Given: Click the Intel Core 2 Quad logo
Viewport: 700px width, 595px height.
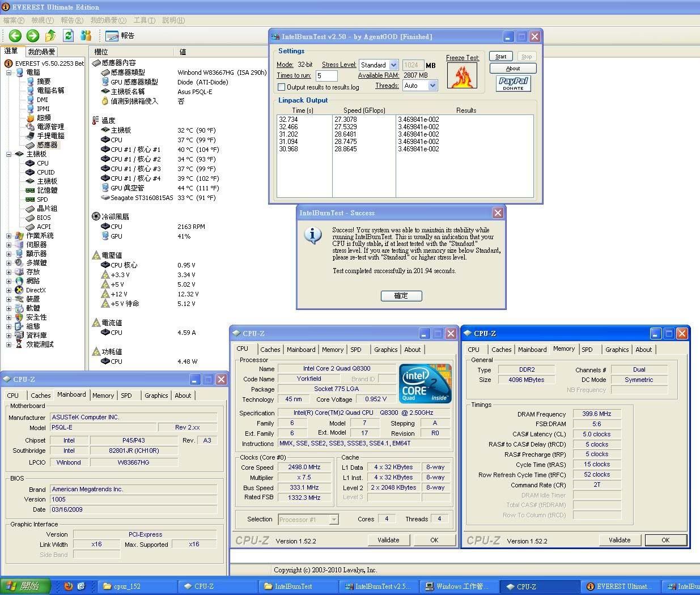Looking at the screenshot, I should tap(426, 383).
